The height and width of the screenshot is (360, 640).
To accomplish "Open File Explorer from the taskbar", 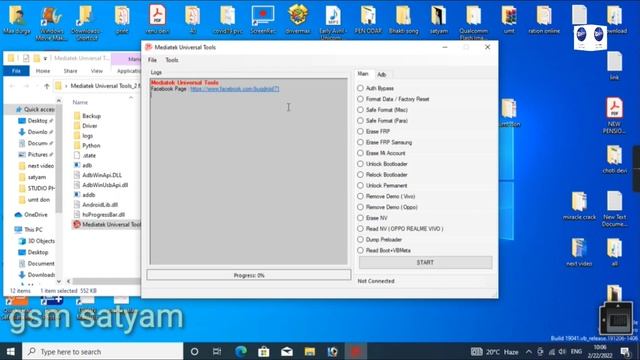I will coord(310,351).
